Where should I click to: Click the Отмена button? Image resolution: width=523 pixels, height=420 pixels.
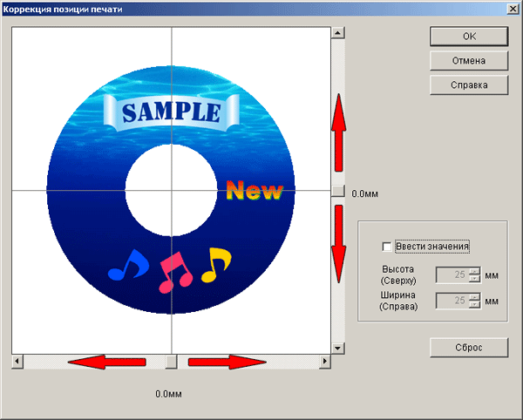(469, 61)
